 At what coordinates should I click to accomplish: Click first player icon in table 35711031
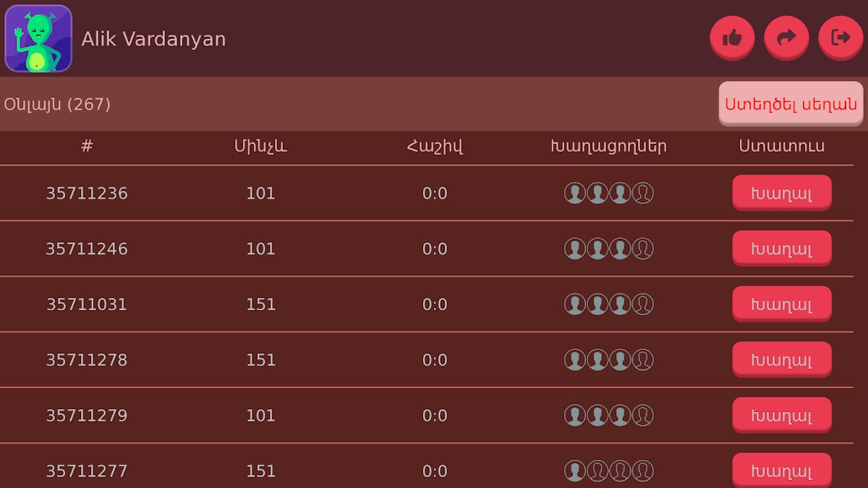click(574, 304)
